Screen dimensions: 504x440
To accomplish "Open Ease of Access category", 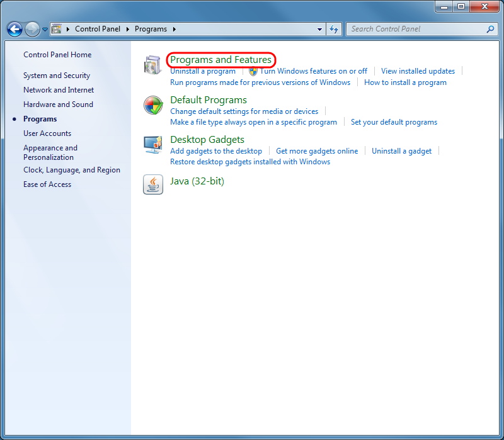I will 47,184.
